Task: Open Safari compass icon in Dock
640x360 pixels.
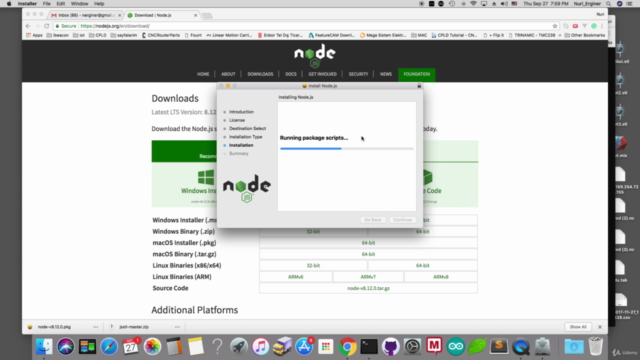Action: (x=109, y=347)
